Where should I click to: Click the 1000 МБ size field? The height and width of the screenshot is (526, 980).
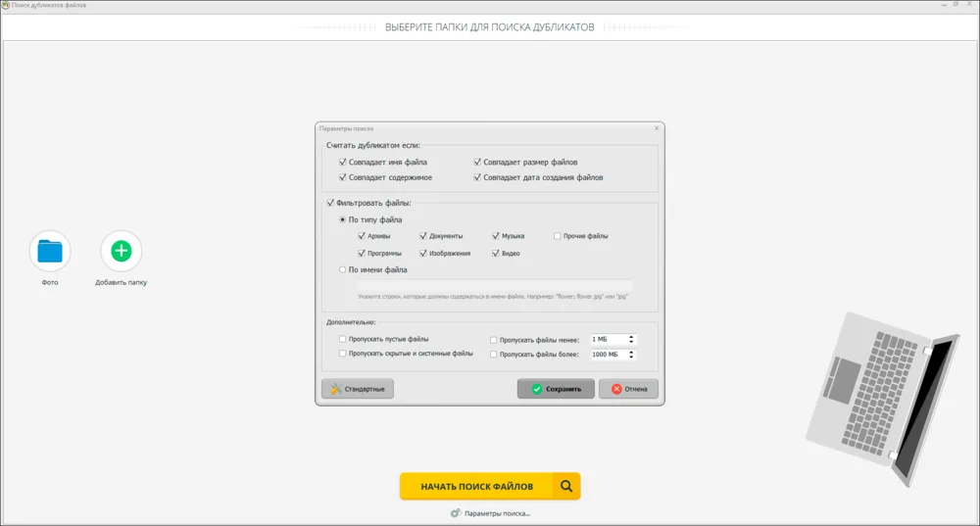(x=609, y=355)
